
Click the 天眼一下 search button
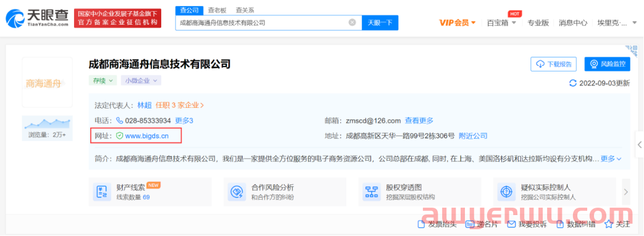coord(380,23)
